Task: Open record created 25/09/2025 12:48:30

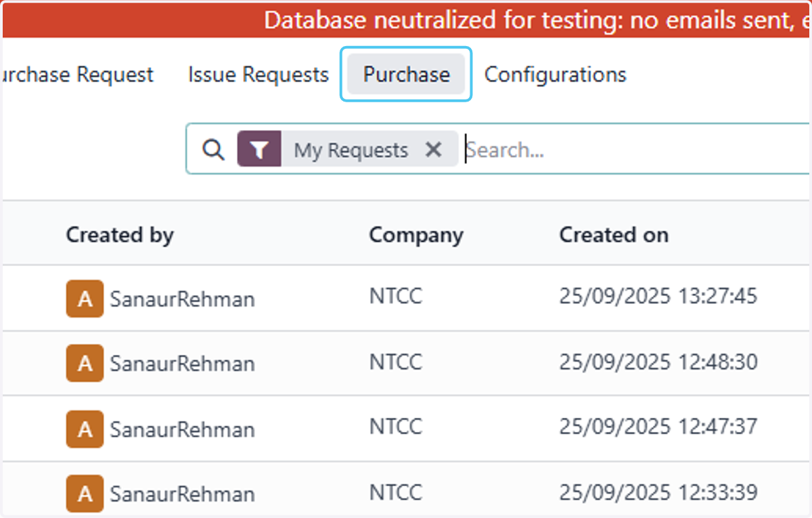Action: click(x=658, y=362)
